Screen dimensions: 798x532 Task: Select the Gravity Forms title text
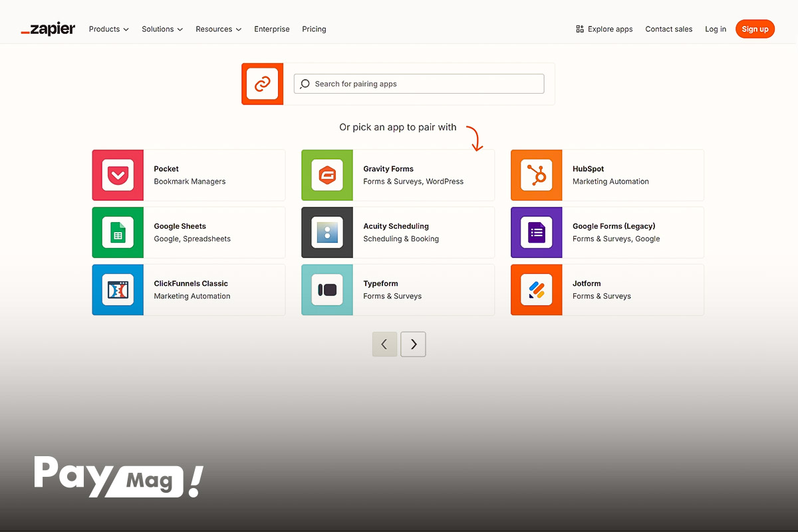pos(388,169)
